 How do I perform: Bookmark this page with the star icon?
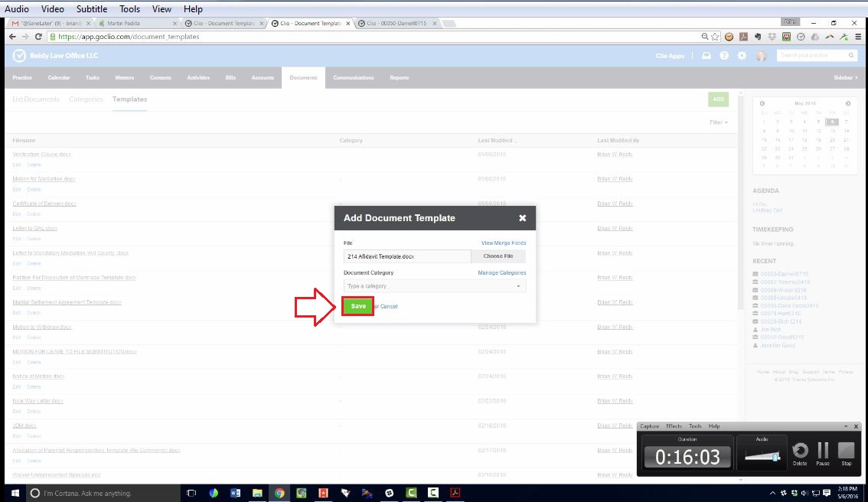pyautogui.click(x=715, y=37)
